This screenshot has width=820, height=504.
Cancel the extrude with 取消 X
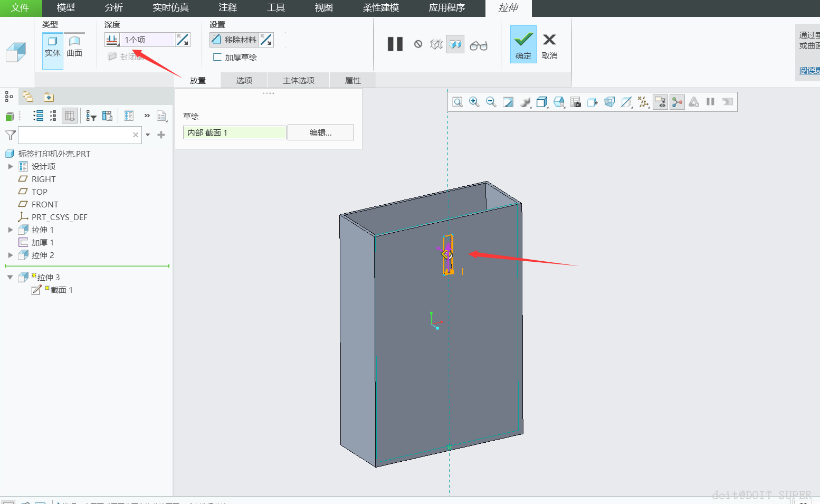coord(549,44)
